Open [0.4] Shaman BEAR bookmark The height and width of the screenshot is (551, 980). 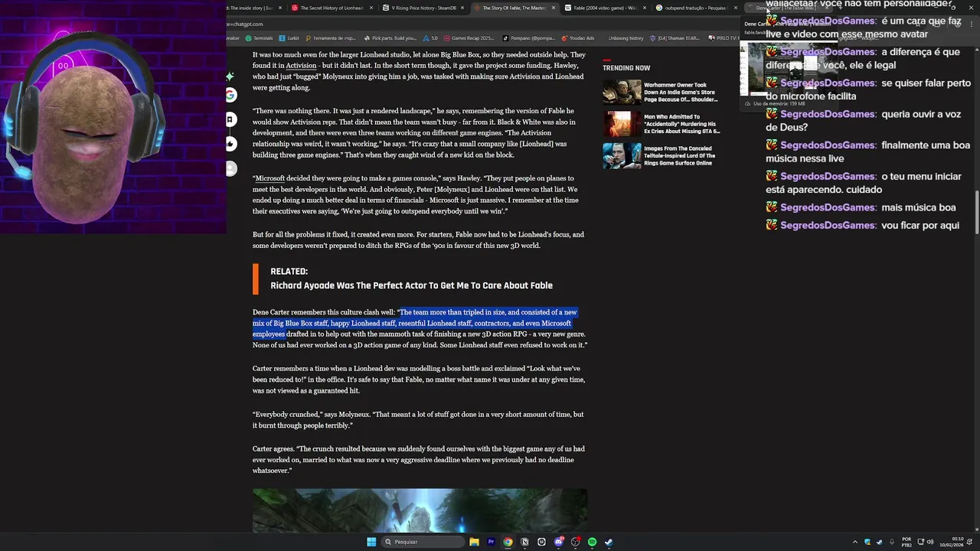pos(675,37)
